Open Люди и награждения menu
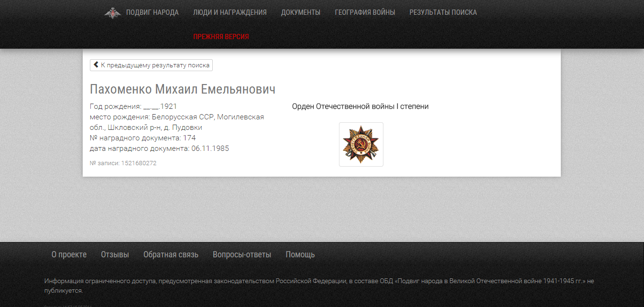 tap(230, 12)
